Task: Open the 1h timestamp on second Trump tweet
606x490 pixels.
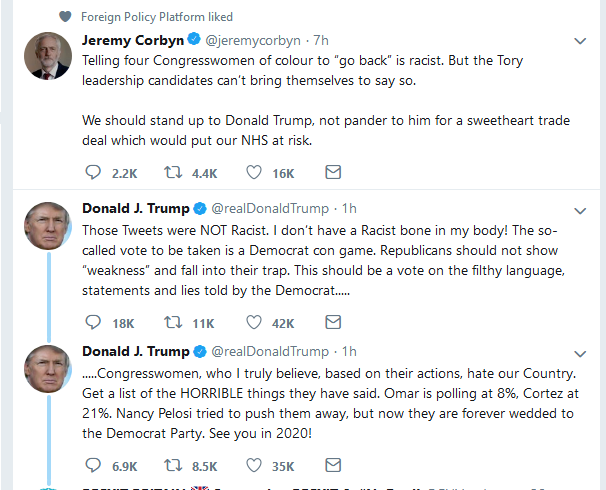Action: [350, 351]
